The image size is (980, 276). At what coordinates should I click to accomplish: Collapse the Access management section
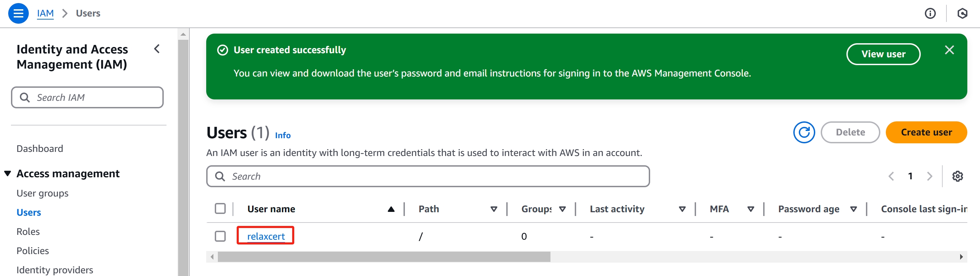point(8,173)
